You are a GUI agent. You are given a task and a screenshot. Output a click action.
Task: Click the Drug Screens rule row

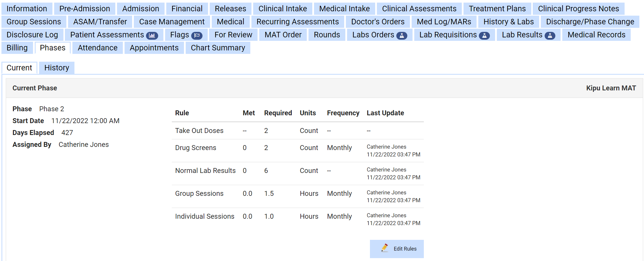(x=196, y=148)
